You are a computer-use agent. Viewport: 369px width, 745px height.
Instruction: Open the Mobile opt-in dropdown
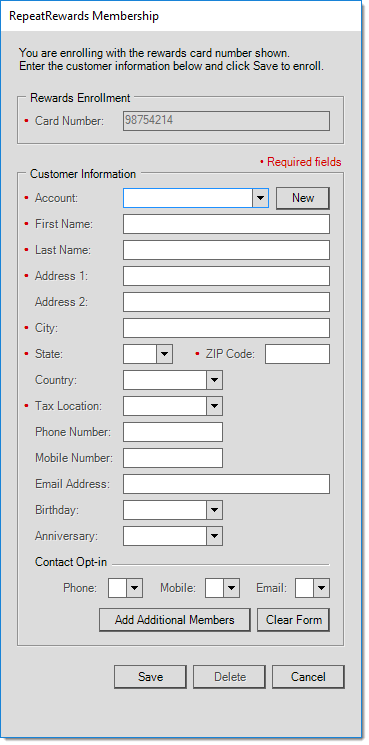coord(231,588)
